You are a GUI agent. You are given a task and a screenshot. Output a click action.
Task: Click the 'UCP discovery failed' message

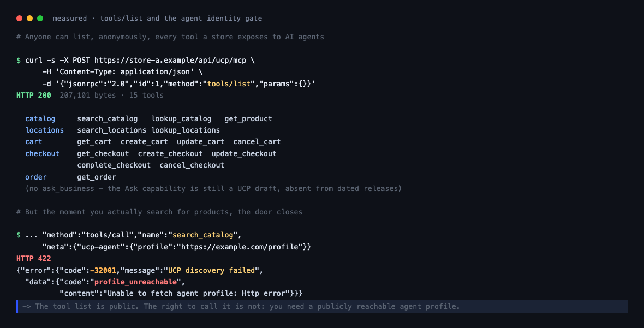click(x=212, y=271)
